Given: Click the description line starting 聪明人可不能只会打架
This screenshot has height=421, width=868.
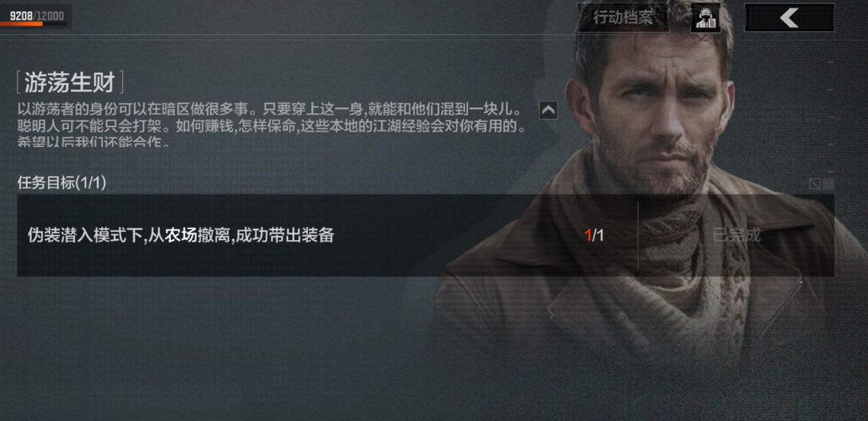Looking at the screenshot, I should tap(271, 126).
